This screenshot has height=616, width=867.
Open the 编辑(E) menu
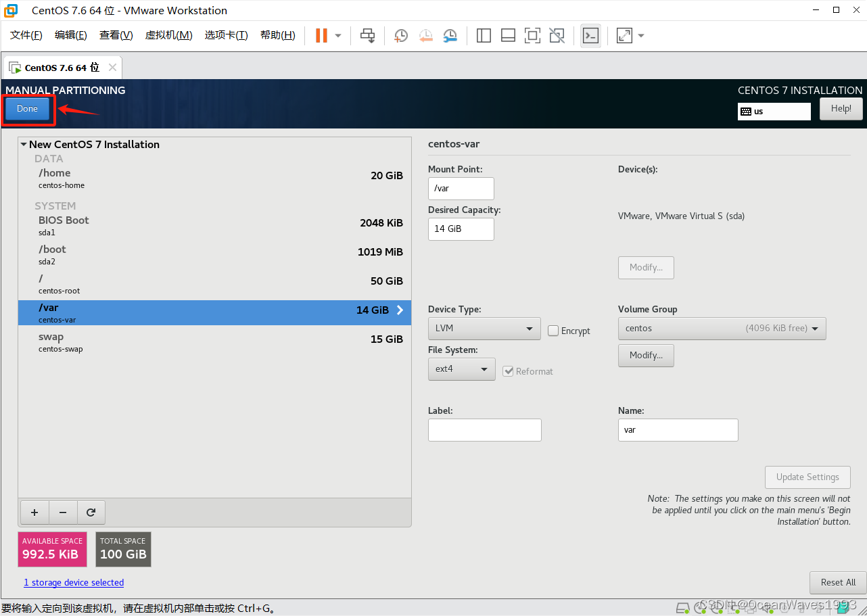click(71, 35)
